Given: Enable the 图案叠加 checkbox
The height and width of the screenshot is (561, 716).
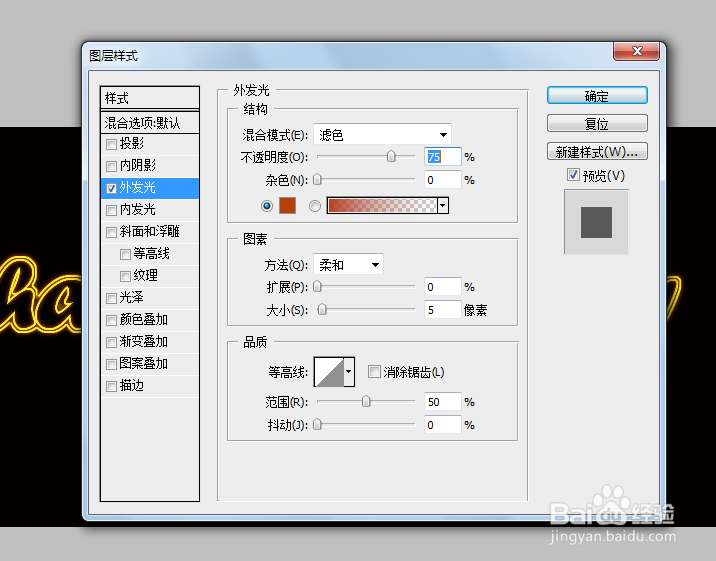Looking at the screenshot, I should click(111, 364).
